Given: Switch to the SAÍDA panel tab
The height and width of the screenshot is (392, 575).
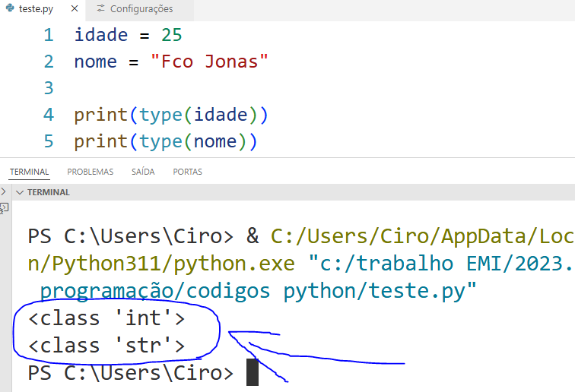Looking at the screenshot, I should pos(142,172).
